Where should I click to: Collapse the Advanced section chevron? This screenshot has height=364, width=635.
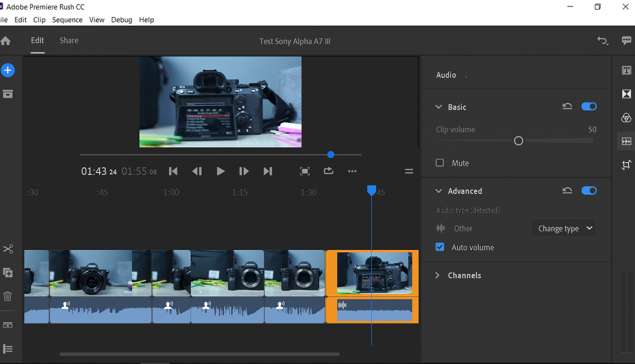[x=438, y=191]
